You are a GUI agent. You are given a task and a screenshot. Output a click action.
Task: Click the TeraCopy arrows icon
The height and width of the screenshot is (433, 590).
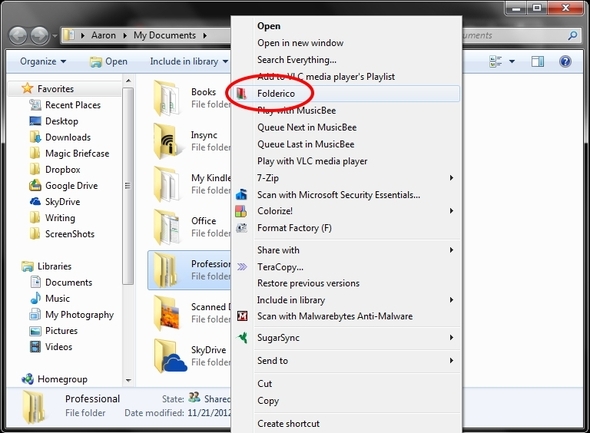(242, 267)
